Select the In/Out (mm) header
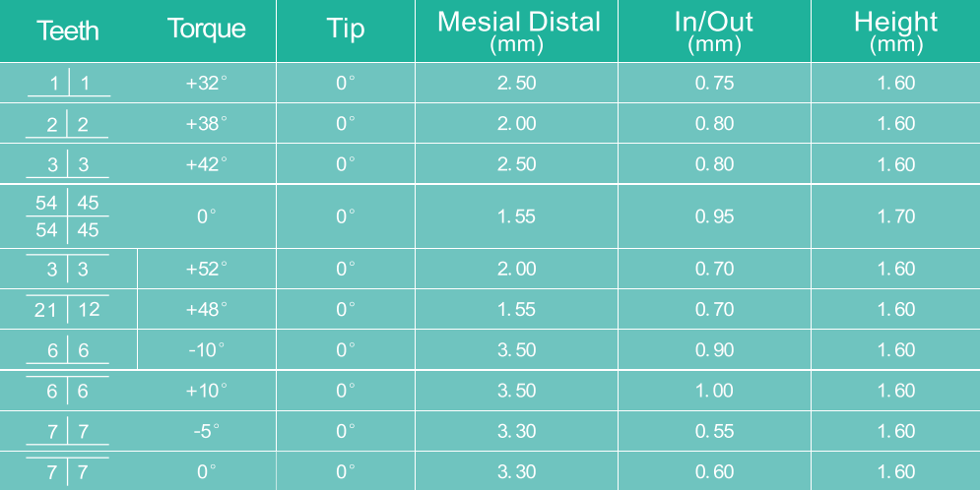 click(x=714, y=31)
